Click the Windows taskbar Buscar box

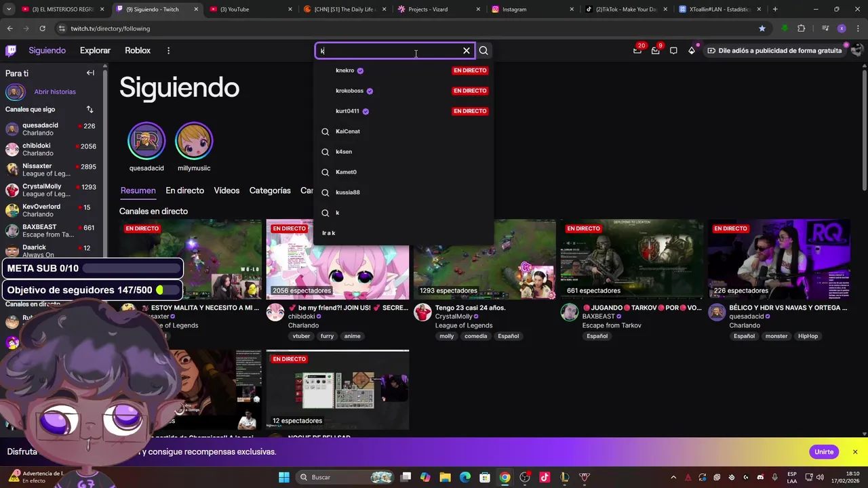pyautogui.click(x=345, y=477)
